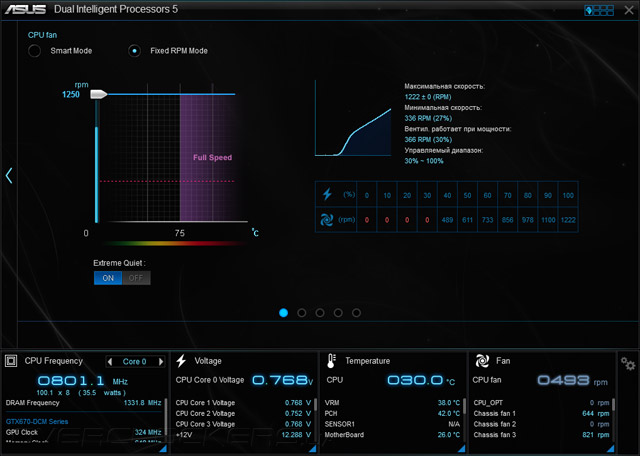Click the GTX670-DCM Series label

click(37, 422)
